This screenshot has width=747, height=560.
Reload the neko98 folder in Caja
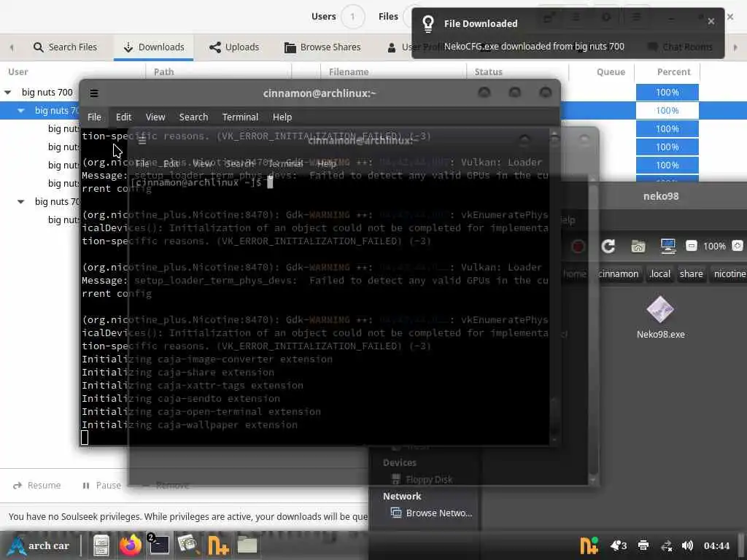click(608, 246)
